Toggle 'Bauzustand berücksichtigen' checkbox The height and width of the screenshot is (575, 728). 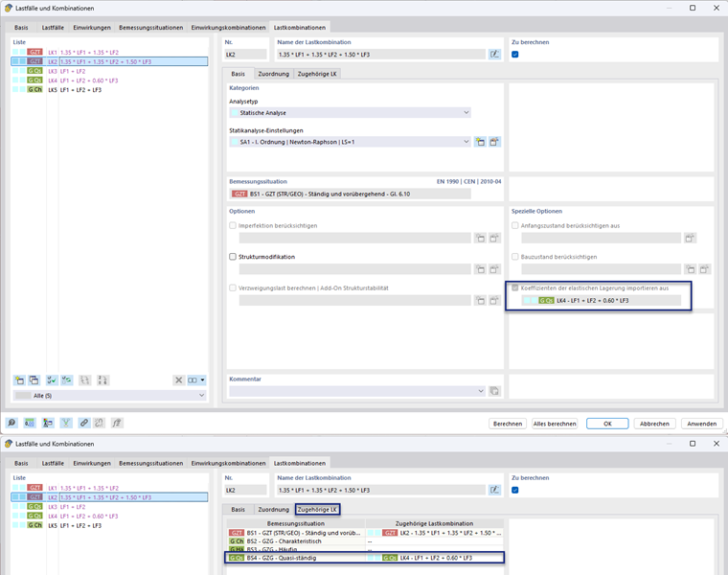[x=515, y=257]
